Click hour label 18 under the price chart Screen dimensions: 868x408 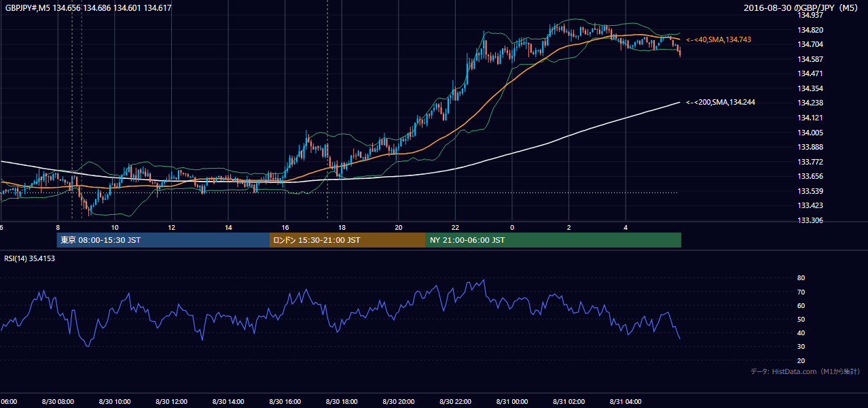[x=342, y=228]
